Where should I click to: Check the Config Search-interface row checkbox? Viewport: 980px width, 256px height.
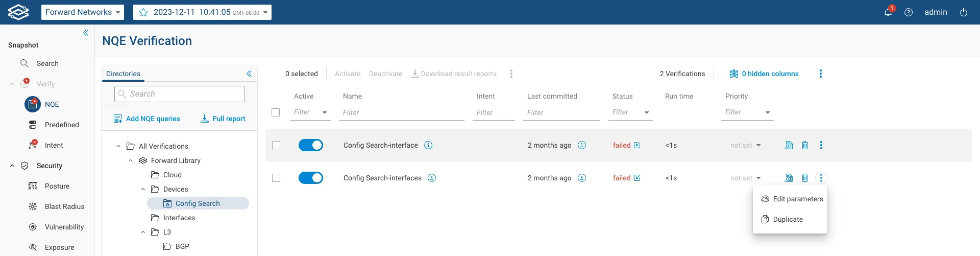[276, 145]
